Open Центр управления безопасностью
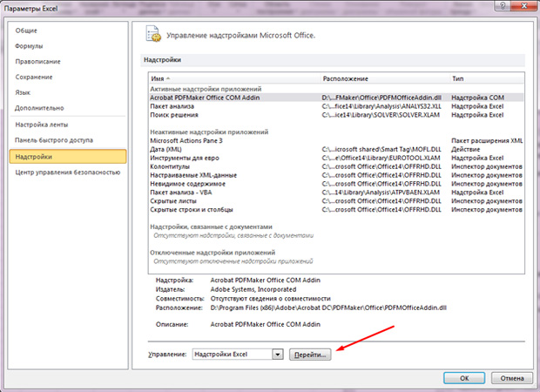This screenshot has width=540, height=392. [x=68, y=172]
